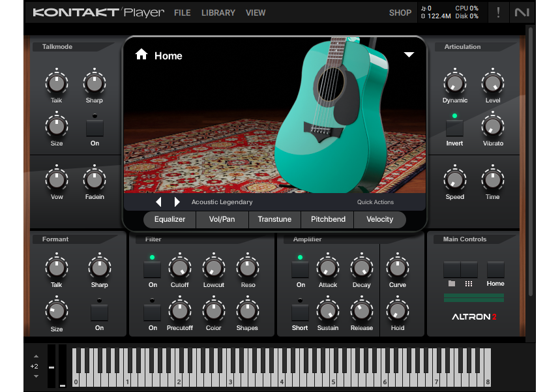Click the Precutoff knob

[x=180, y=311]
